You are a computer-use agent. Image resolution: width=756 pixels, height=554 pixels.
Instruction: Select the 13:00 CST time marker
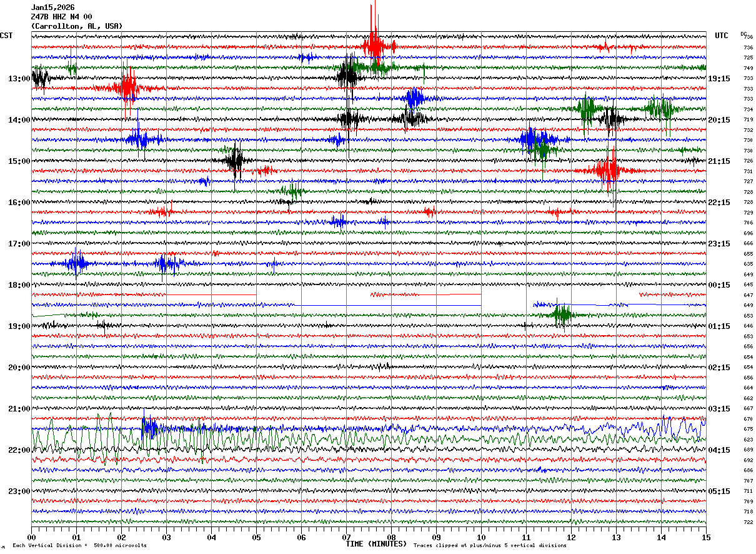(19, 79)
